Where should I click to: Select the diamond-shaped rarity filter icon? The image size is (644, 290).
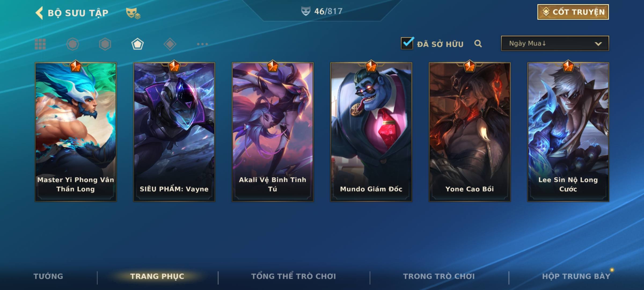tap(170, 44)
